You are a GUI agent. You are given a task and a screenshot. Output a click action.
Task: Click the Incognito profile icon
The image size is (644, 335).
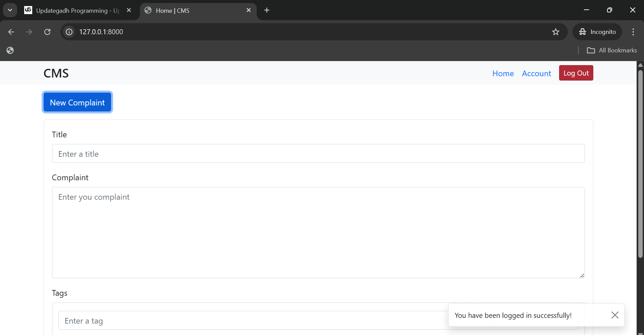[582, 32]
